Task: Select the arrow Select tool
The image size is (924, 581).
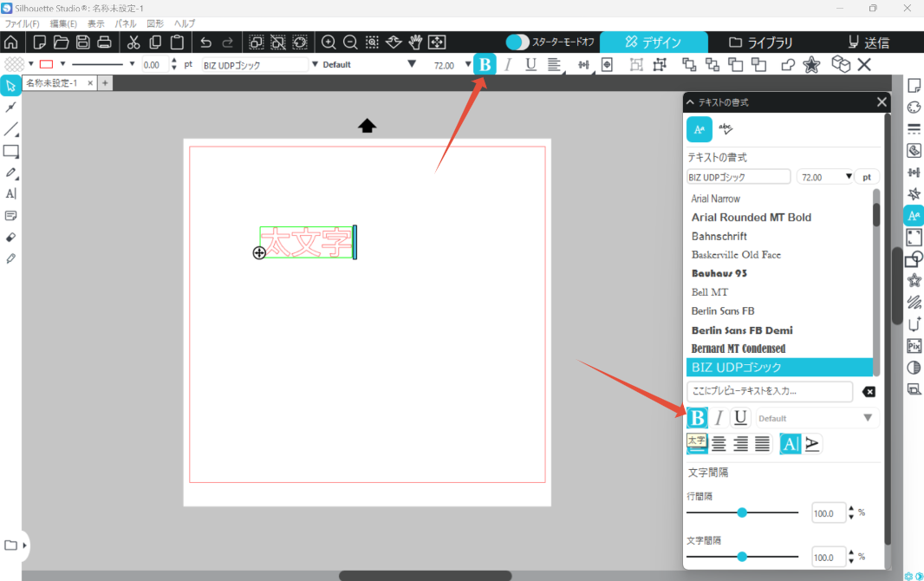Action: tap(10, 86)
